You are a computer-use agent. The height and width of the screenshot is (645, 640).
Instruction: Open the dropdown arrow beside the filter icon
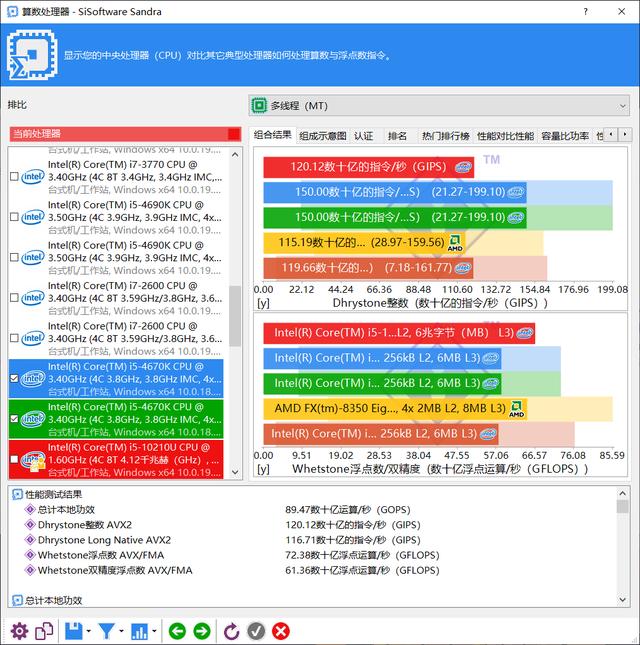pos(121,631)
